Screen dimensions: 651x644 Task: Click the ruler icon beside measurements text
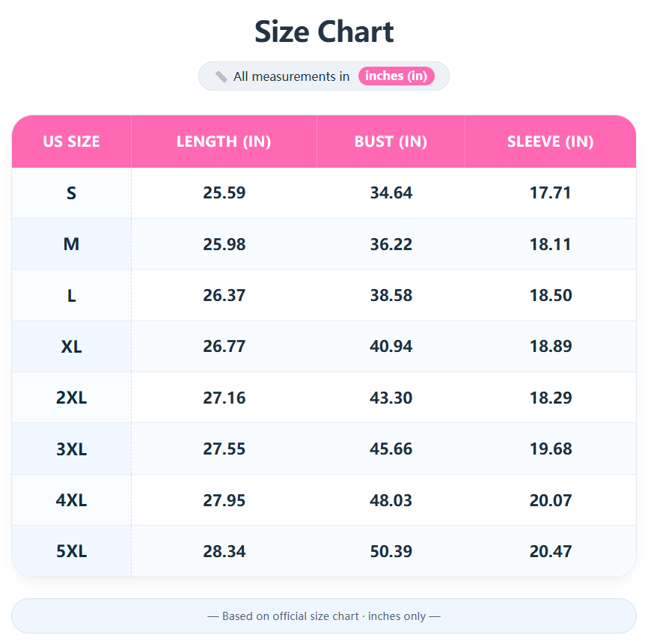[x=221, y=76]
